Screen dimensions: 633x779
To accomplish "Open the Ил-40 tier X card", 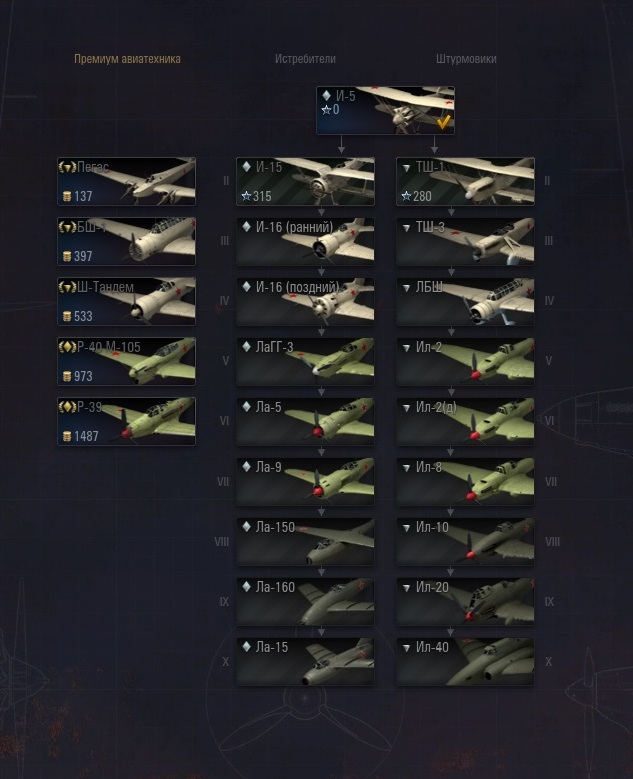I will click(465, 662).
